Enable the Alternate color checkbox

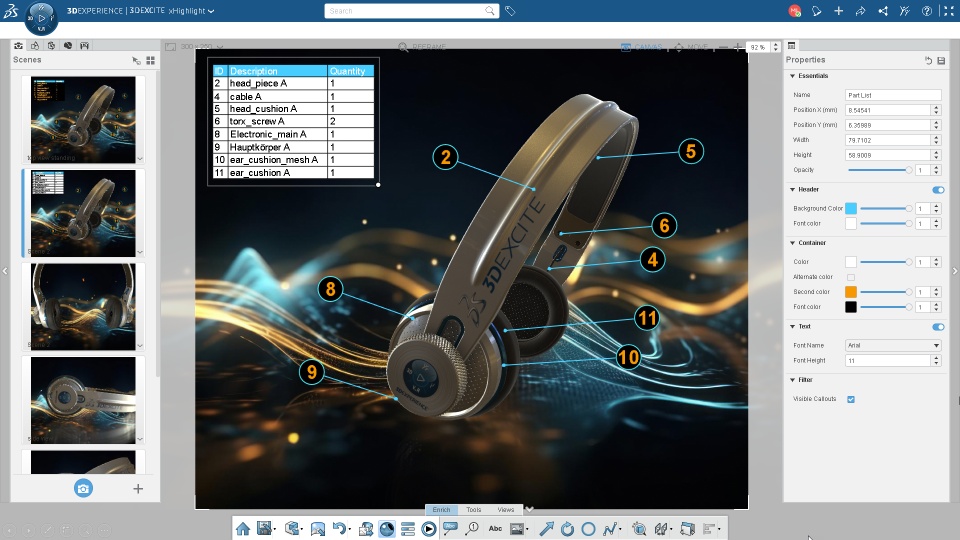851,277
